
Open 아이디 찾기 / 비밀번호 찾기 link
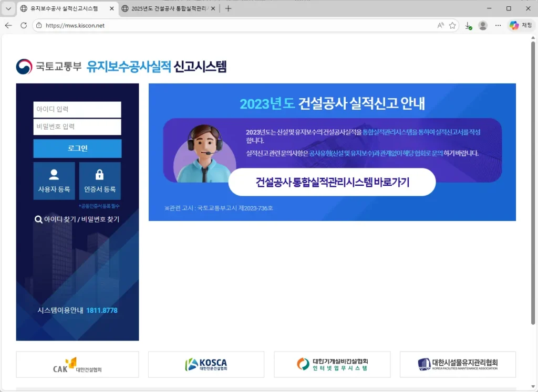pos(77,219)
